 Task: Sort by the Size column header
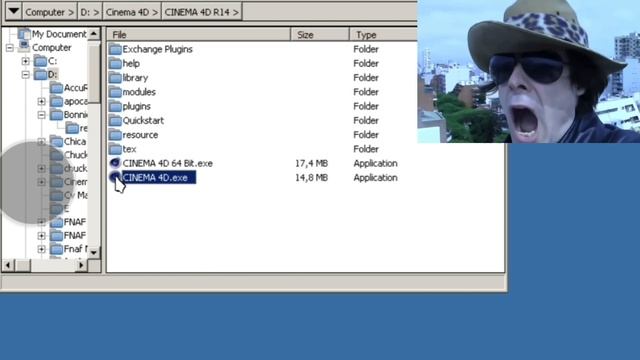[x=320, y=35]
